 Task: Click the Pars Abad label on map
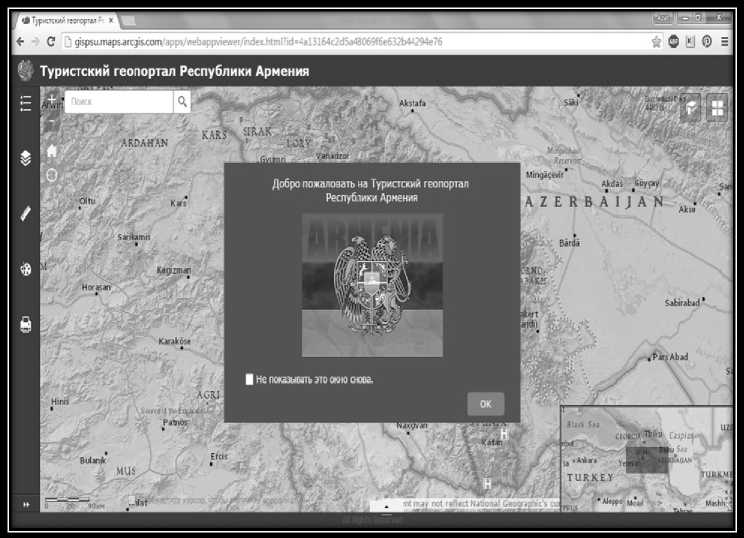(x=670, y=356)
